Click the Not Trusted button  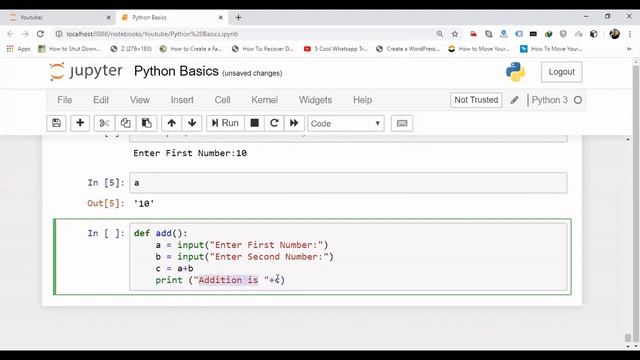tap(476, 100)
